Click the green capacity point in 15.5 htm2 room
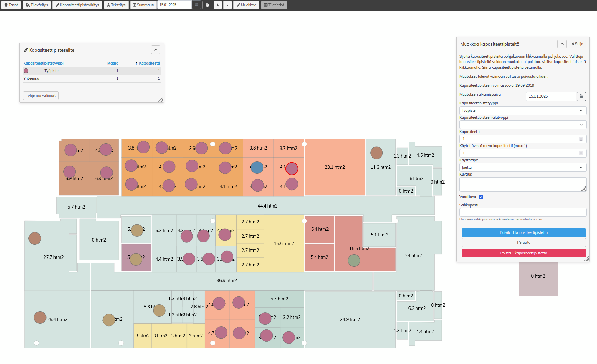This screenshot has height=364, width=597. (x=354, y=260)
